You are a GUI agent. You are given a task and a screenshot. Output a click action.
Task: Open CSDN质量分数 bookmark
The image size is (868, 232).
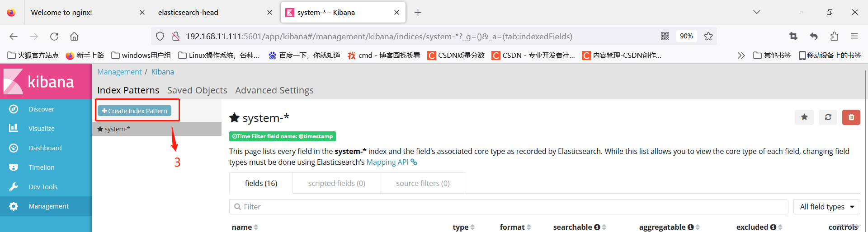point(456,55)
